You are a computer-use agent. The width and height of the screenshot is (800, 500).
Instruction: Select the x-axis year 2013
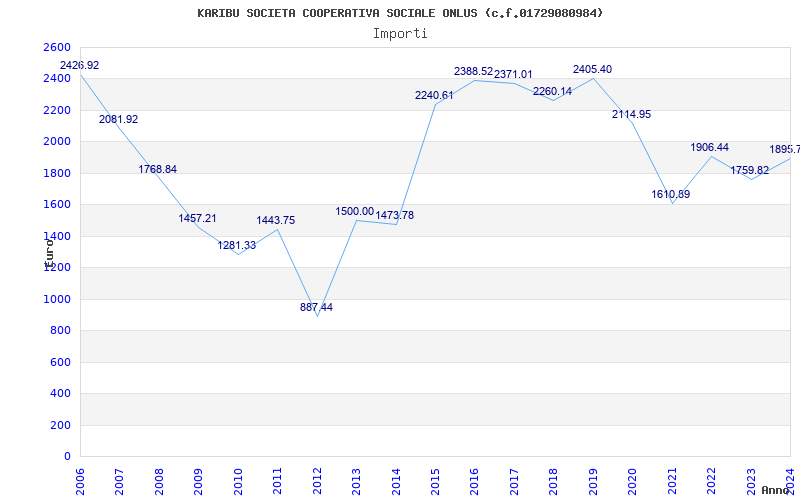(356, 481)
